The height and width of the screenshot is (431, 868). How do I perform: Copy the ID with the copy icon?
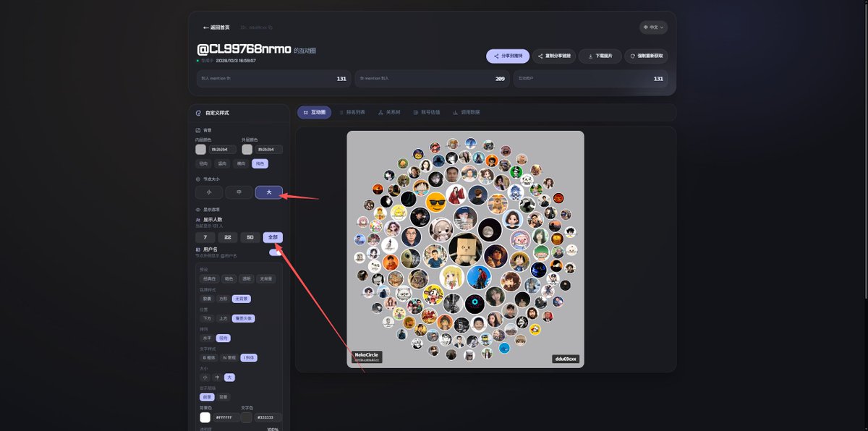click(271, 27)
